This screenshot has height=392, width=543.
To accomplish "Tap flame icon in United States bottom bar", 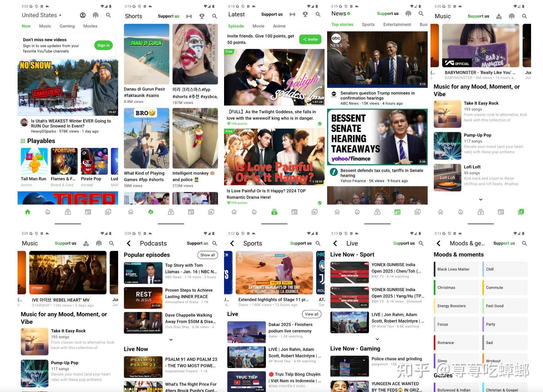I will point(48,212).
